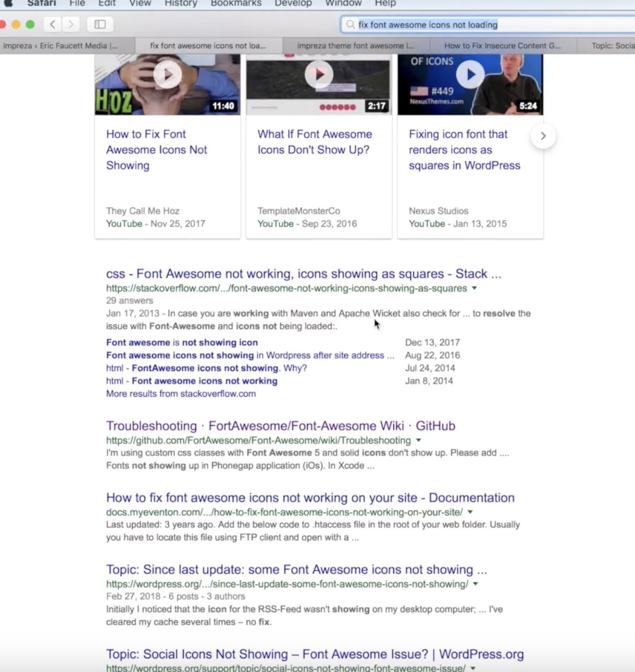This screenshot has width=635, height=672.
Task: Open 'More results from stackoverflow.com'
Action: [180, 393]
